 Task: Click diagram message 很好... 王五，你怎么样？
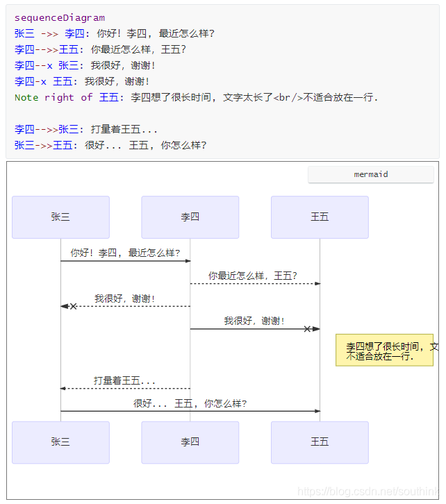click(x=190, y=403)
